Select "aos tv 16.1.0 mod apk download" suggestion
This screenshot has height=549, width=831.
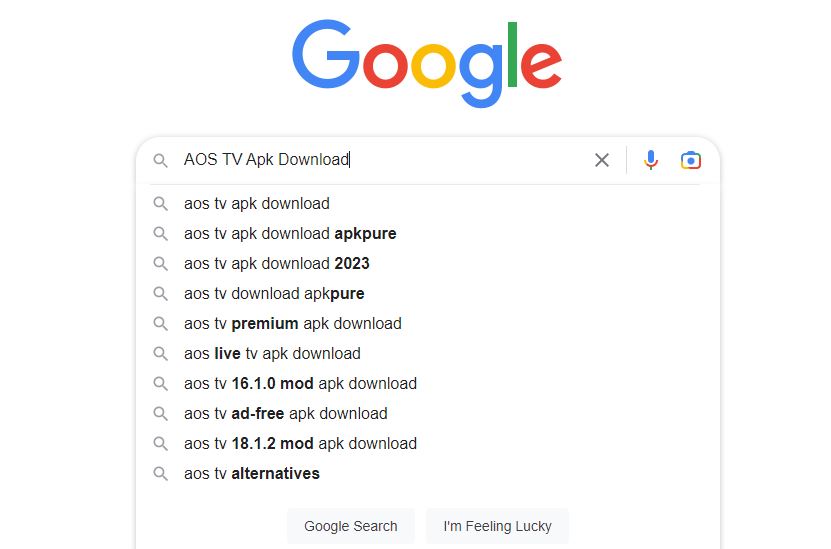[300, 384]
